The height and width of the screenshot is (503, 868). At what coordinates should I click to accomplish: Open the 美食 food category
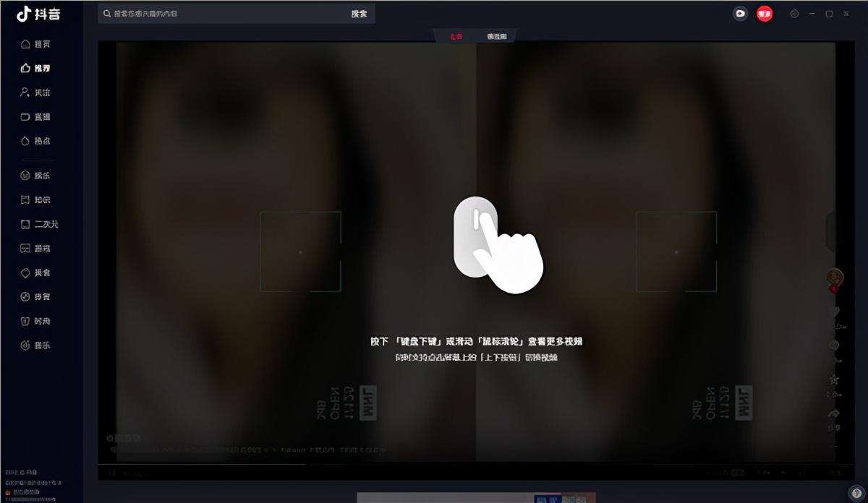click(36, 272)
